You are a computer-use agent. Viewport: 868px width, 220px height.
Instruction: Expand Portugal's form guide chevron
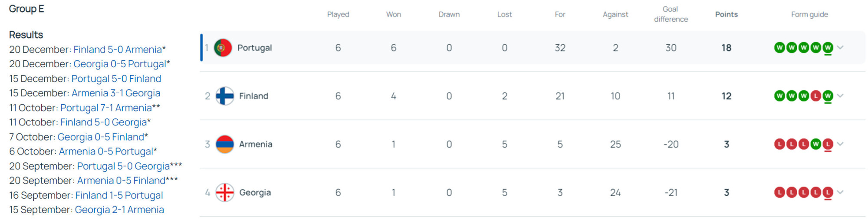(841, 48)
